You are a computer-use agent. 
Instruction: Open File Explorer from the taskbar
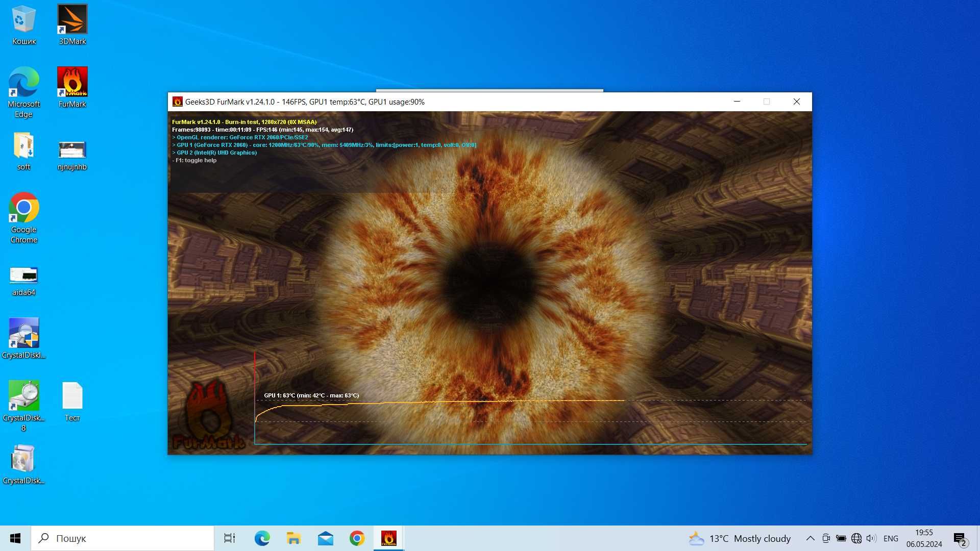[293, 538]
